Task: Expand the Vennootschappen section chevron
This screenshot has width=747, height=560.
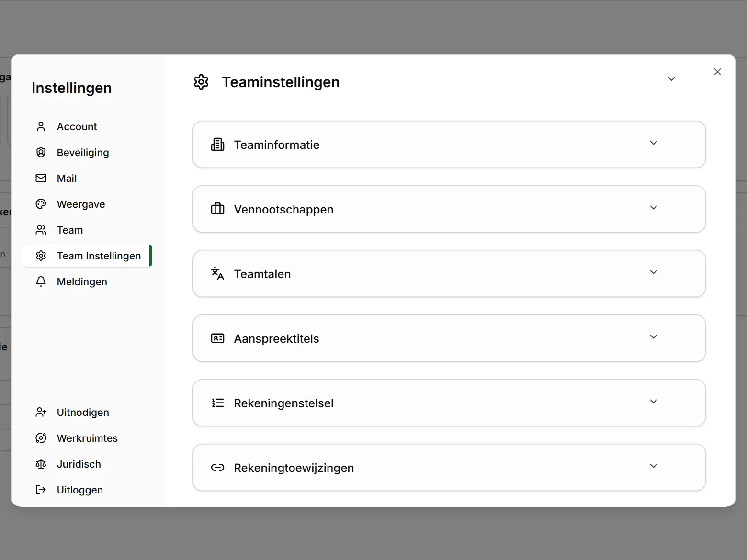Action: [654, 208]
